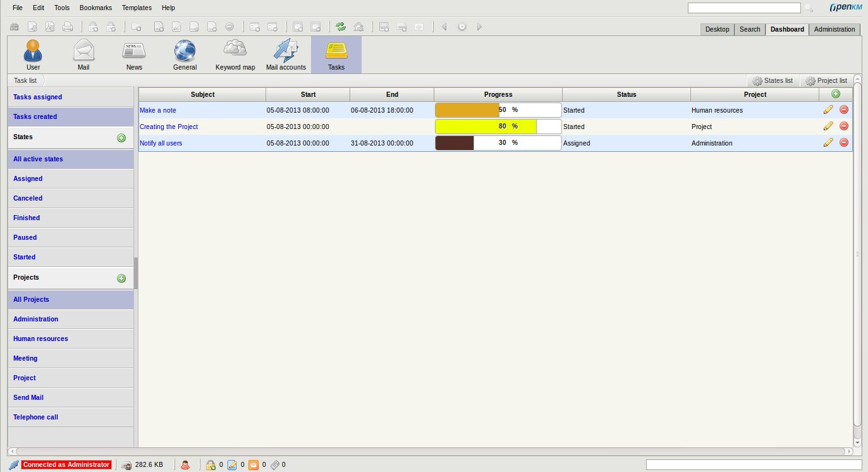
Task: Click the go-to-home toolbar icon
Action: (x=358, y=27)
